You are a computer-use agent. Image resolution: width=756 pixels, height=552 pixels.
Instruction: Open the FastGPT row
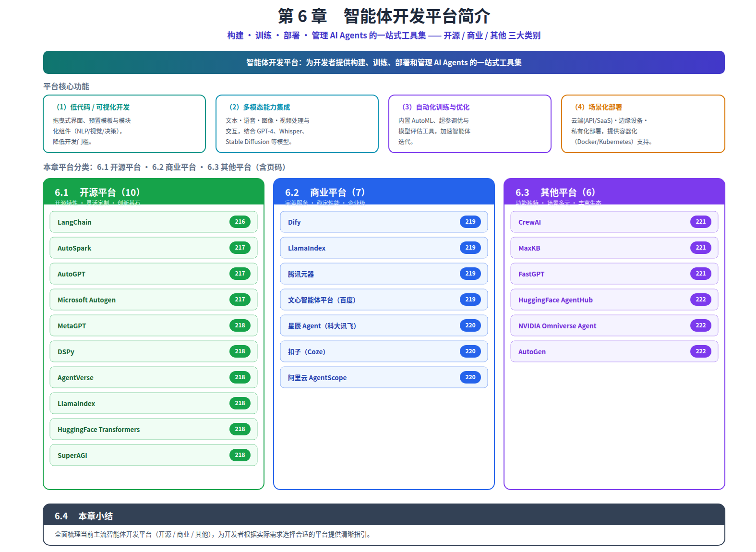[x=614, y=274]
